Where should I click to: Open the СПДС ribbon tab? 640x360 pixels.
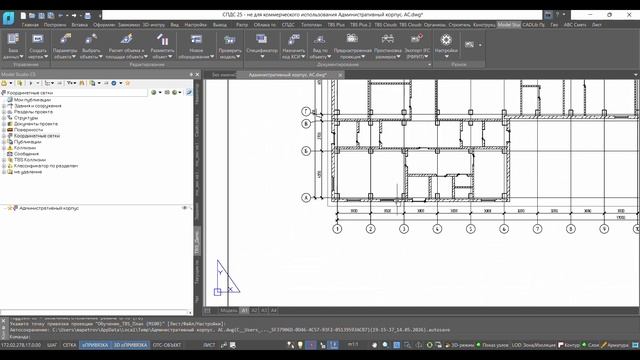click(x=288, y=25)
